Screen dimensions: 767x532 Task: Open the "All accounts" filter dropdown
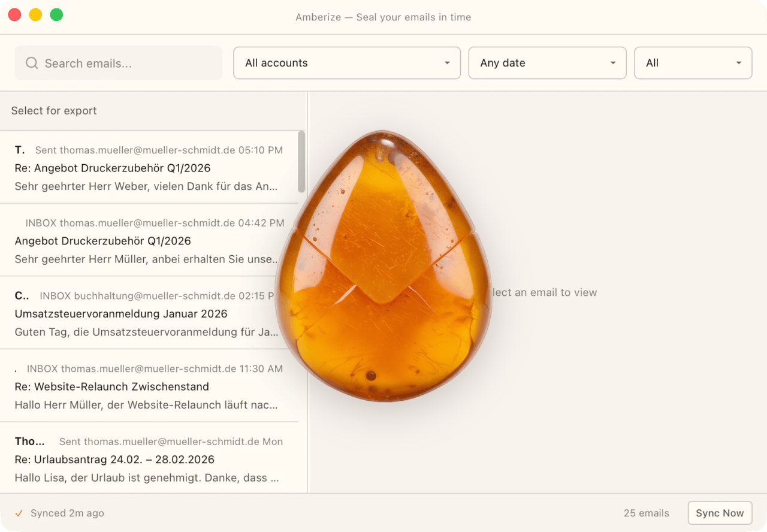pyautogui.click(x=346, y=62)
